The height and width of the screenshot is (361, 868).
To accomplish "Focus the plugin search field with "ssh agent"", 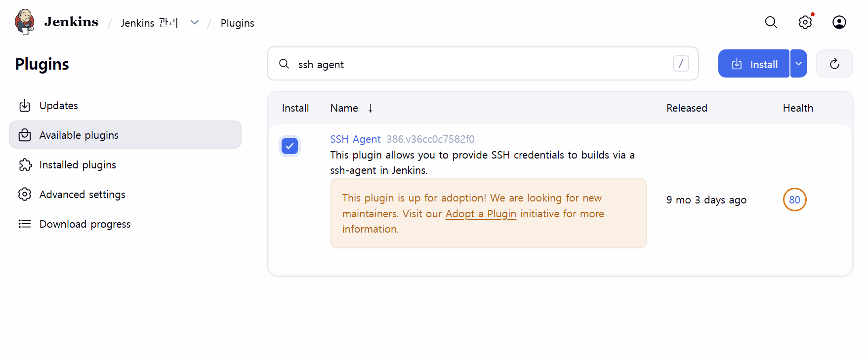I will click(483, 64).
